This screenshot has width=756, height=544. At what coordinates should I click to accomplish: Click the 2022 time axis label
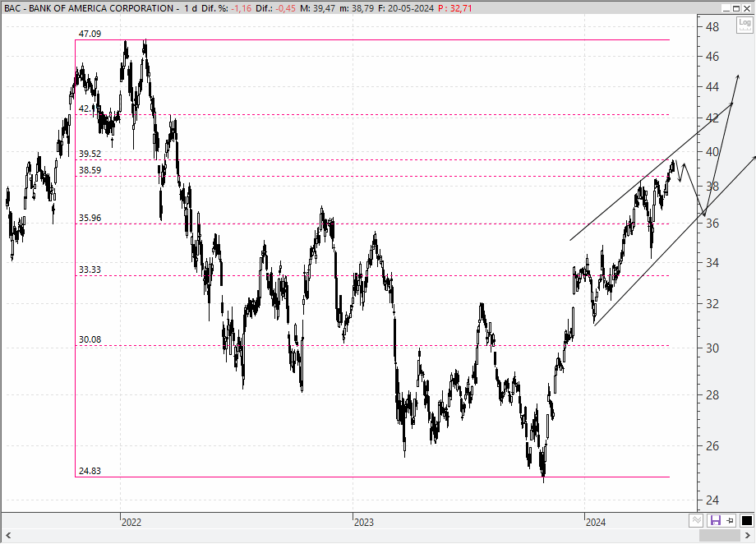(131, 523)
